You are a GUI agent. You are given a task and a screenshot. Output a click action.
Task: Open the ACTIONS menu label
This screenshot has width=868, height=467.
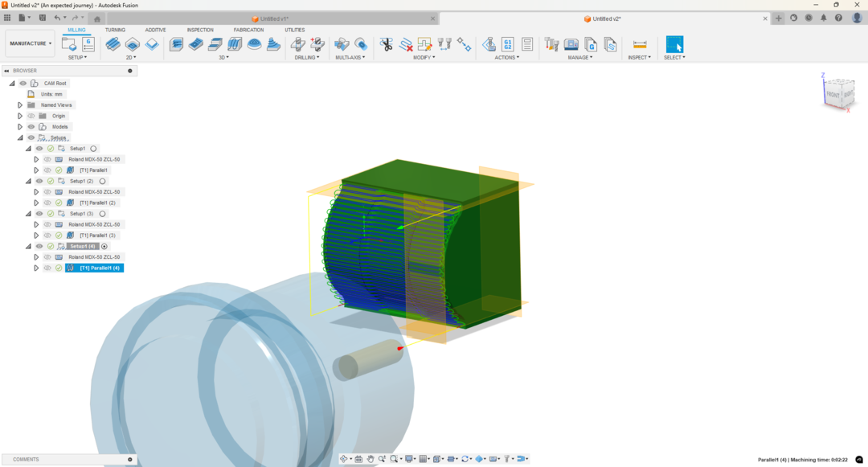(506, 58)
